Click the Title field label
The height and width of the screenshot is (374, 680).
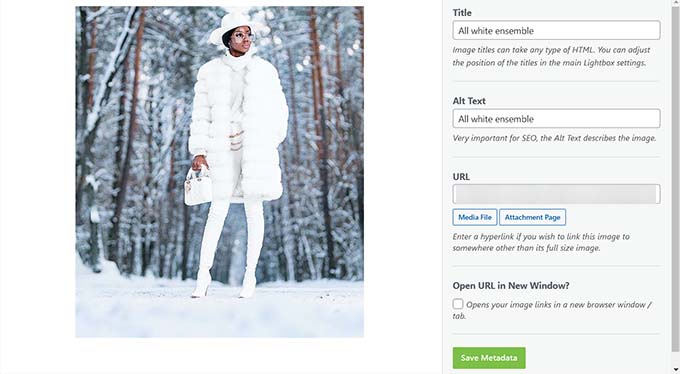pyautogui.click(x=462, y=13)
